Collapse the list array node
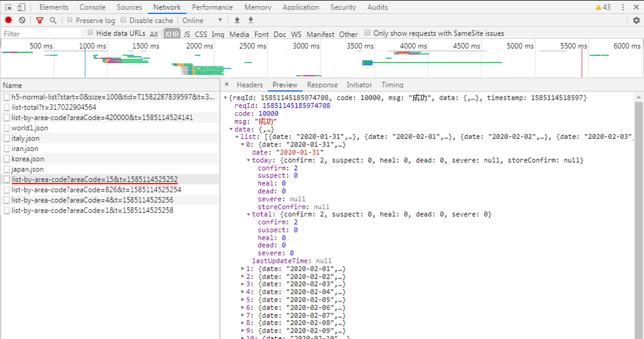Screen dimensions: 644x339 (x=237, y=137)
